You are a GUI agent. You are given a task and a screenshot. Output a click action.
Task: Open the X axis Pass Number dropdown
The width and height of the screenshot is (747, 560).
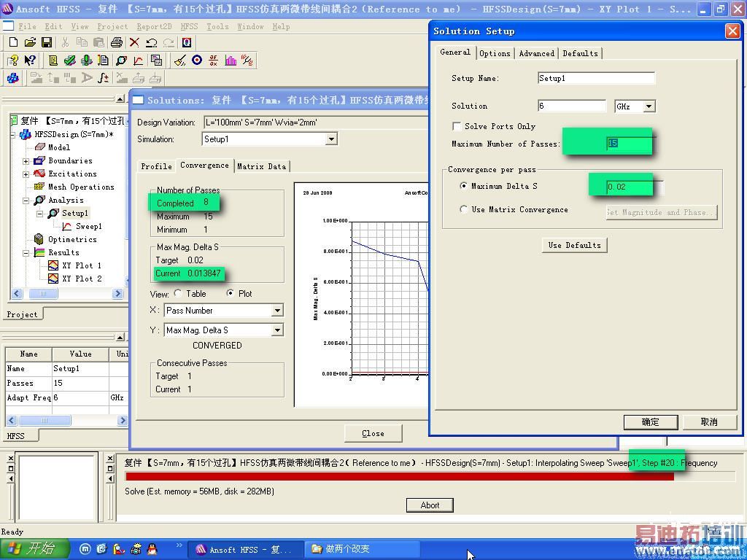277,311
